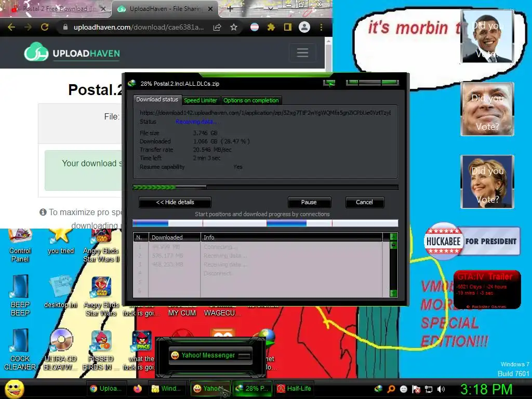Open a new Chrome tab

click(230, 9)
